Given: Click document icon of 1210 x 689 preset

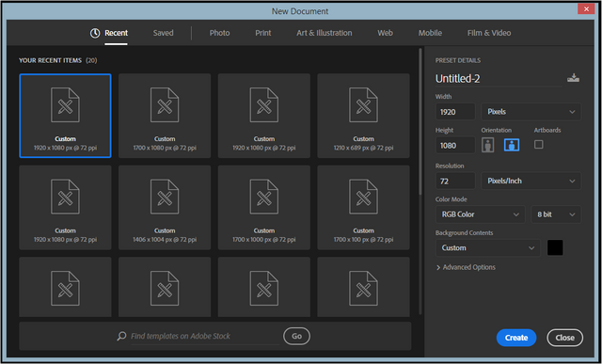Looking at the screenshot, I should click(363, 104).
